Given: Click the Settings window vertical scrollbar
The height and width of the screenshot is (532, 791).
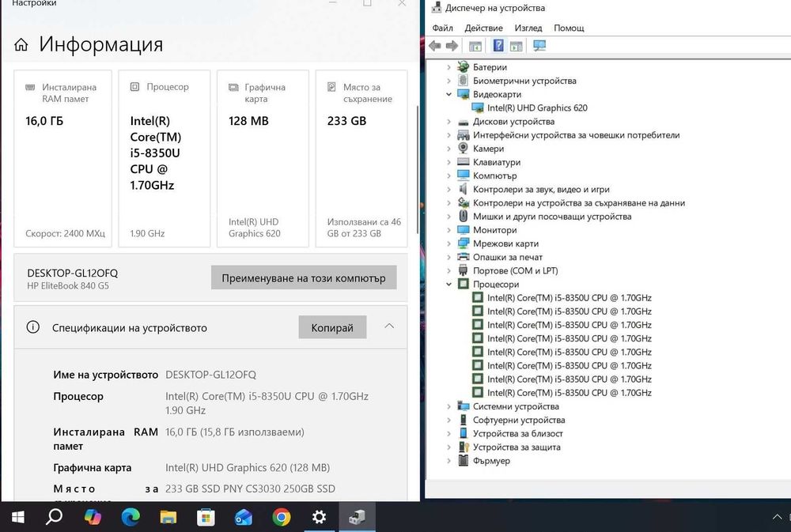Looking at the screenshot, I should click(417, 169).
